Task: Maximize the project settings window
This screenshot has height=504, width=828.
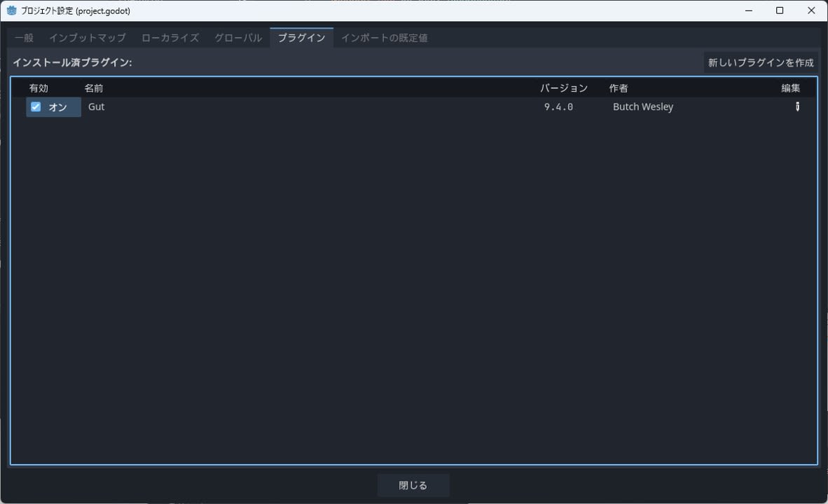Action: pyautogui.click(x=780, y=10)
